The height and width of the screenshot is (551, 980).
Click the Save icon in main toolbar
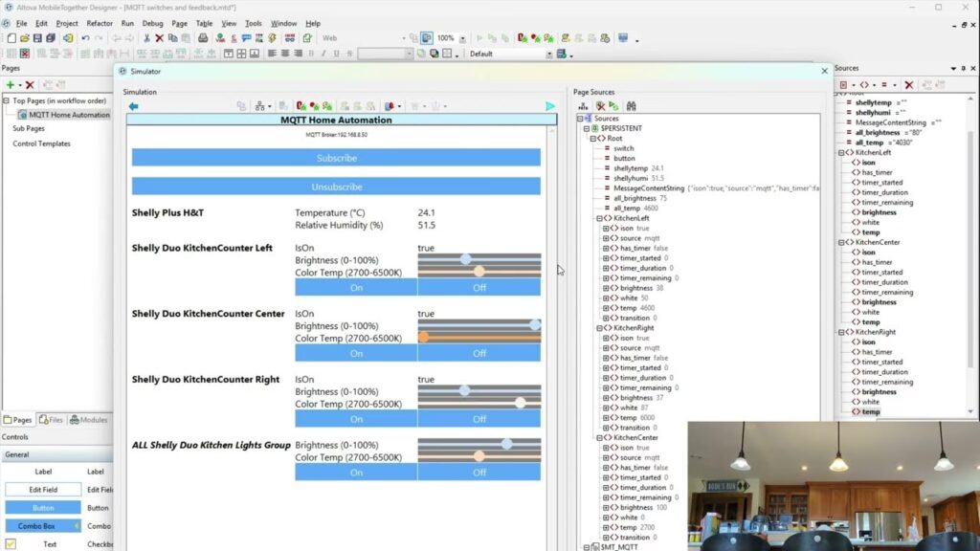[37, 38]
